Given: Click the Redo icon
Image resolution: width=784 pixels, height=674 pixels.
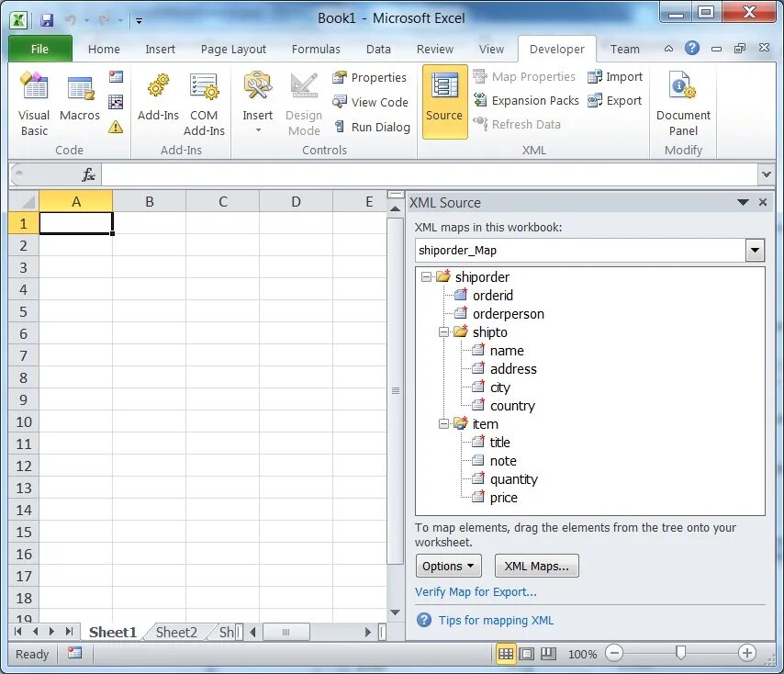Looking at the screenshot, I should 105,20.
